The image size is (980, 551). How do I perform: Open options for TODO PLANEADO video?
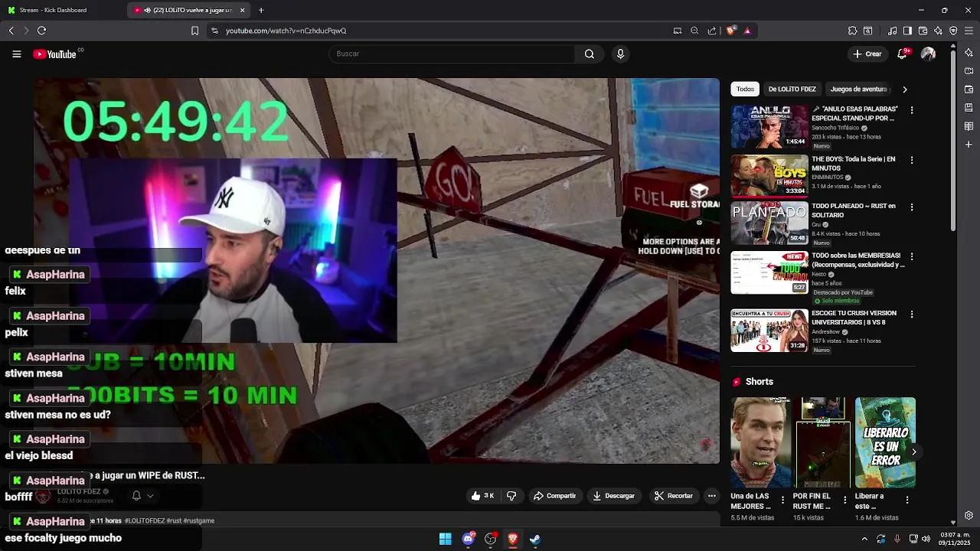click(x=911, y=207)
